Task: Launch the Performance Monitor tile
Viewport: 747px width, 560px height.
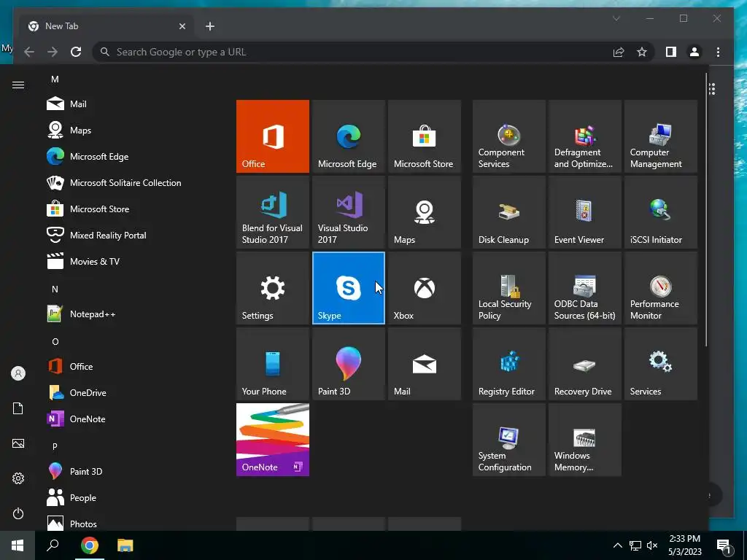Action: [661, 288]
